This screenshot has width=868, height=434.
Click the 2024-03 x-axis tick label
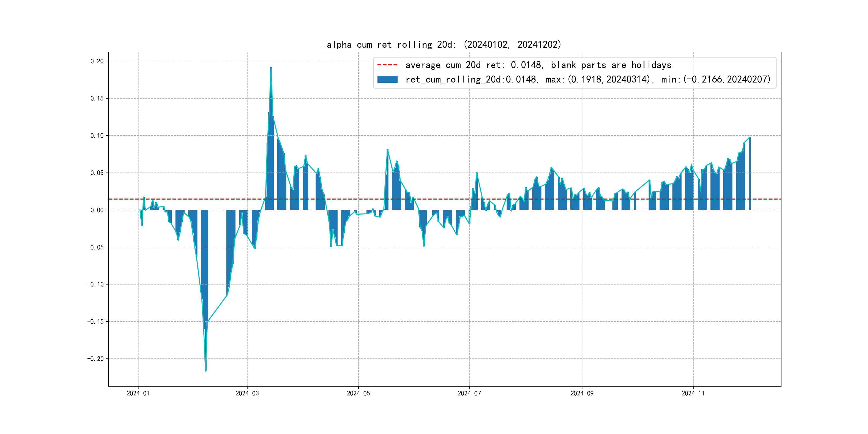point(247,393)
